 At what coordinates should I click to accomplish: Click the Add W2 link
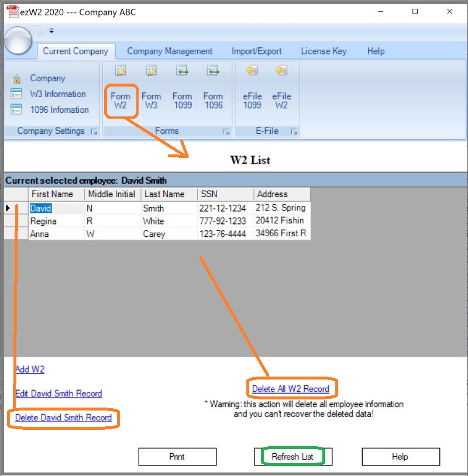point(30,370)
